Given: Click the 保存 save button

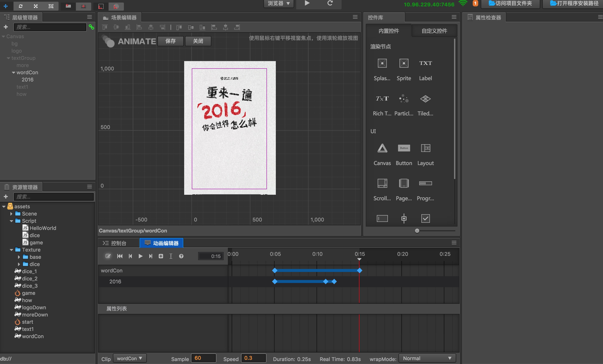Looking at the screenshot, I should 170,41.
